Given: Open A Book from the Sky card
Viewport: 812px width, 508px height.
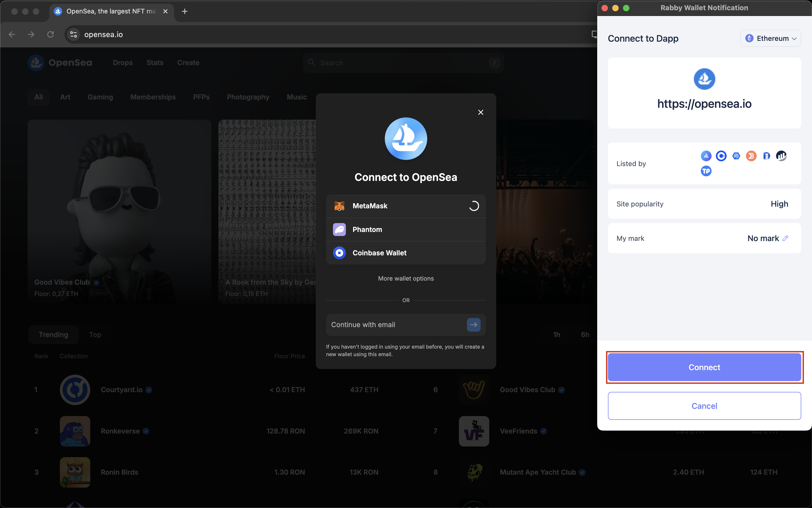Looking at the screenshot, I should [x=267, y=212].
